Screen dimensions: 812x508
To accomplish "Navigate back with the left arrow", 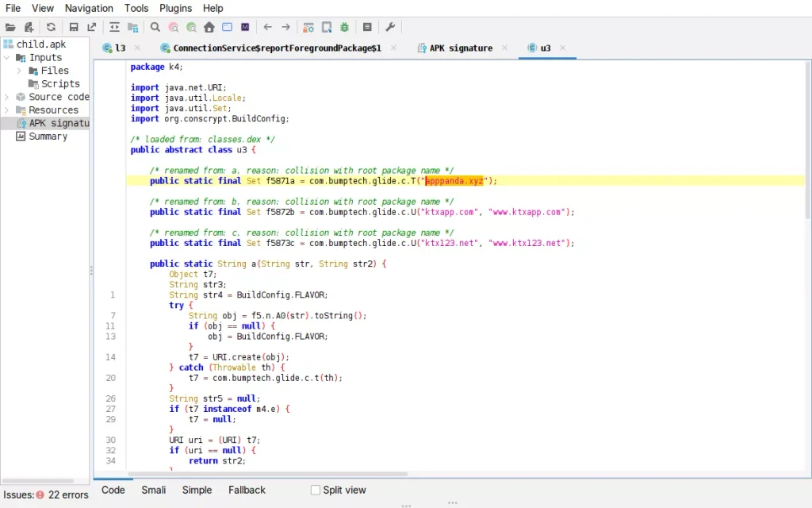I will click(x=268, y=27).
